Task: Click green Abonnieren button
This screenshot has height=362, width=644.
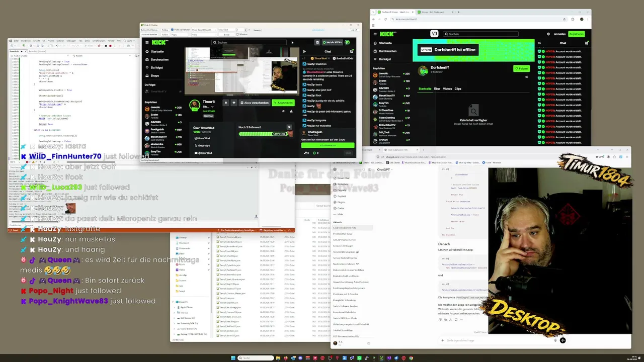Action: [283, 103]
